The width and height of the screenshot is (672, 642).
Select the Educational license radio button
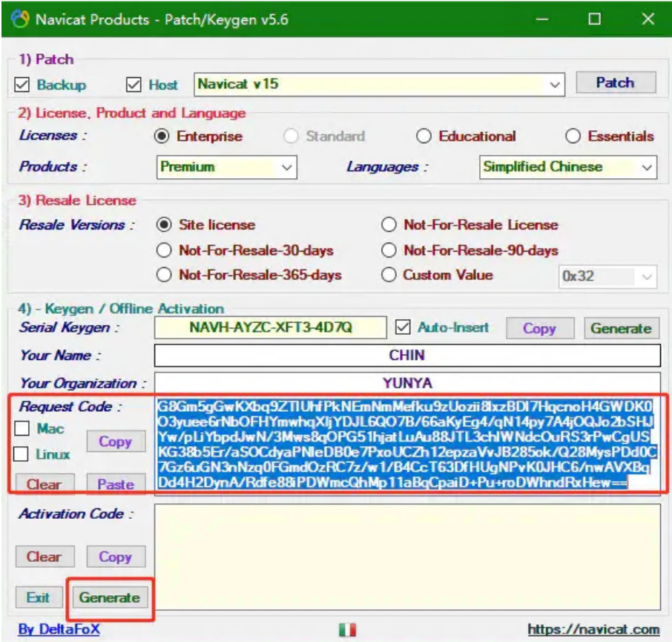tap(424, 136)
